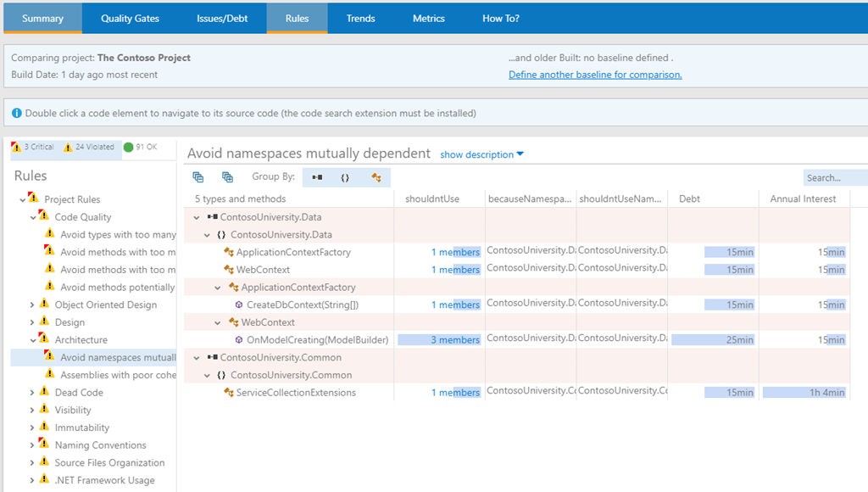Click the OnModelCreating method icon
Viewport: 868px width, 492px height.
239,340
